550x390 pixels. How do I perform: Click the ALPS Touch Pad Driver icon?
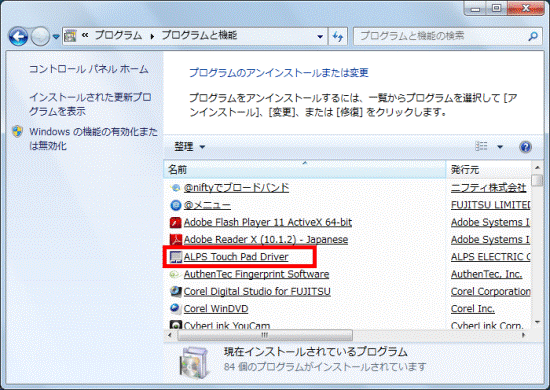(175, 257)
